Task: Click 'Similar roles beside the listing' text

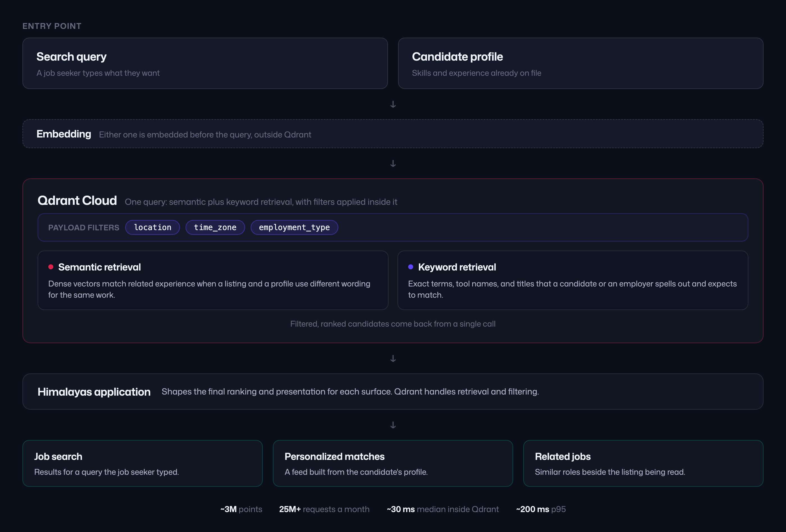Action: 610,472
